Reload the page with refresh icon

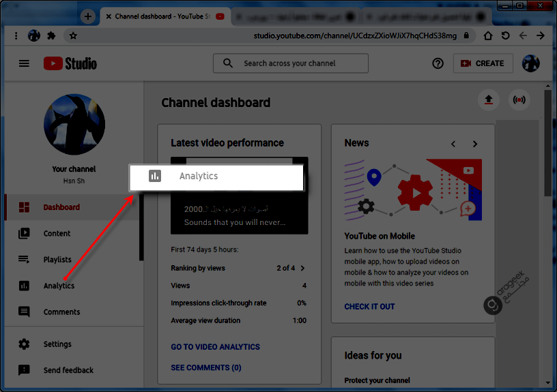point(506,35)
